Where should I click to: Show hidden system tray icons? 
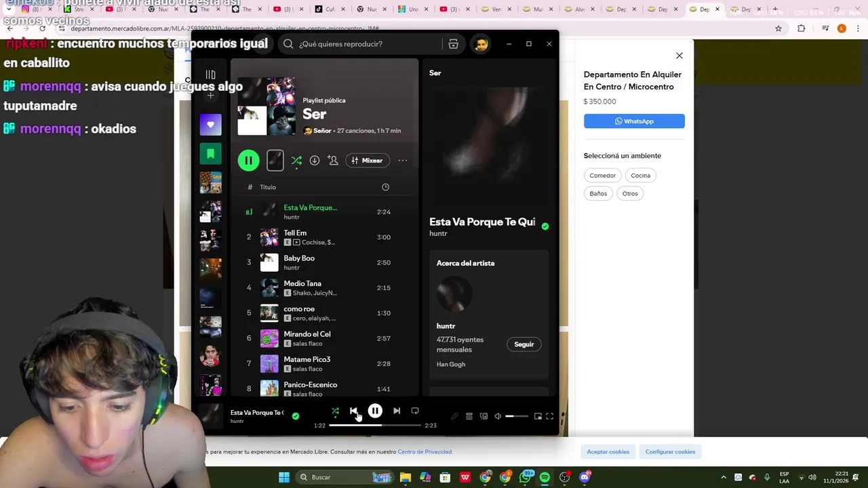point(724,477)
